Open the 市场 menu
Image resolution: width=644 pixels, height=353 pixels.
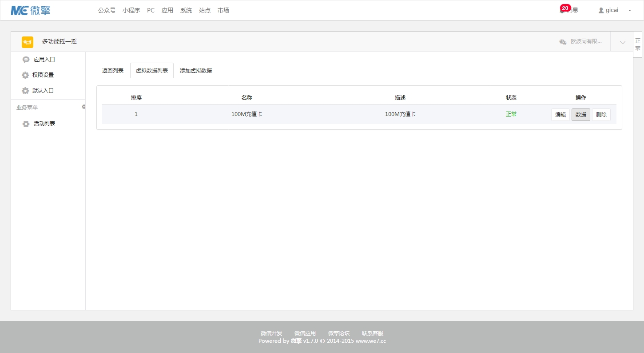[223, 10]
